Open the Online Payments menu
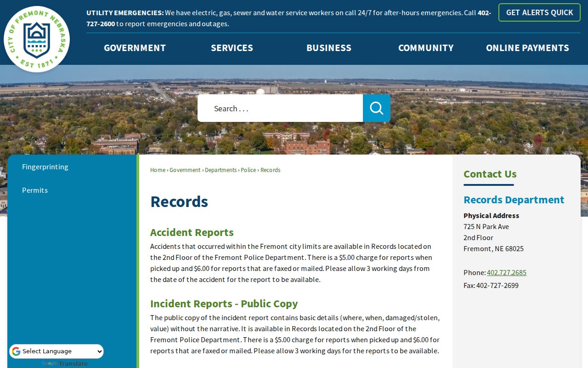This screenshot has height=368, width=588. pos(527,48)
